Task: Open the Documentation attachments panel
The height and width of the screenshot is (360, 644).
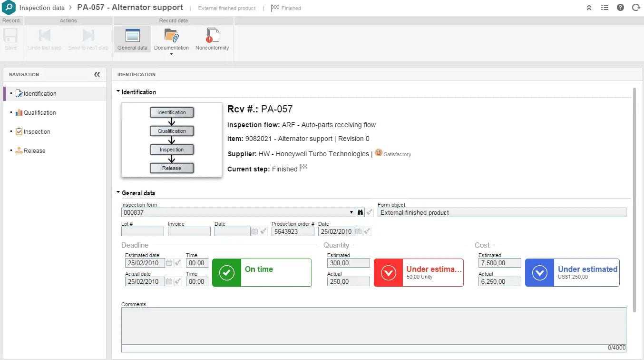Action: tap(172, 39)
